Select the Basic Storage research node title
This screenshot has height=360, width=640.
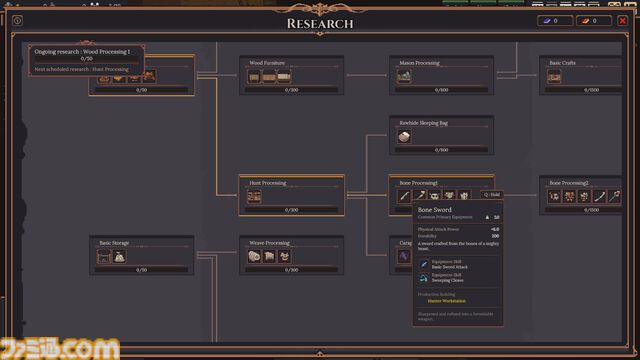pyautogui.click(x=114, y=243)
